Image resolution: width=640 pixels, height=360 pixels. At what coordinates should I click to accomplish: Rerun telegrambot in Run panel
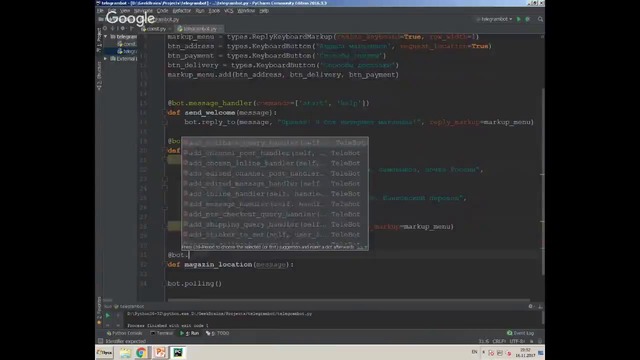tap(108, 315)
